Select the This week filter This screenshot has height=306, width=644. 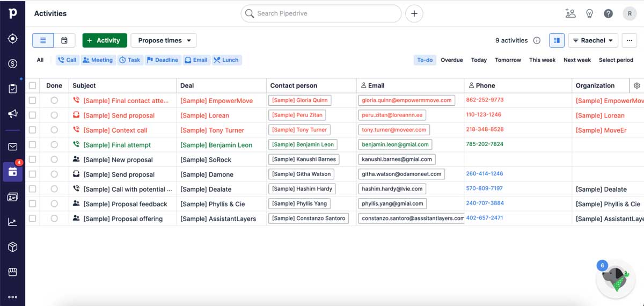tap(542, 60)
